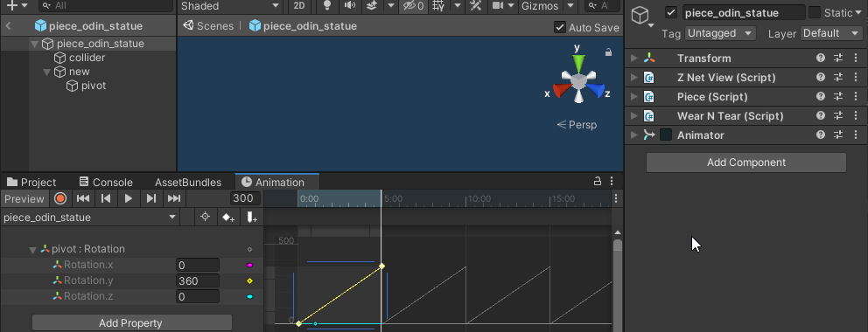Open the grid settings dropdown arrow
This screenshot has width=868, height=332.
(458, 5)
